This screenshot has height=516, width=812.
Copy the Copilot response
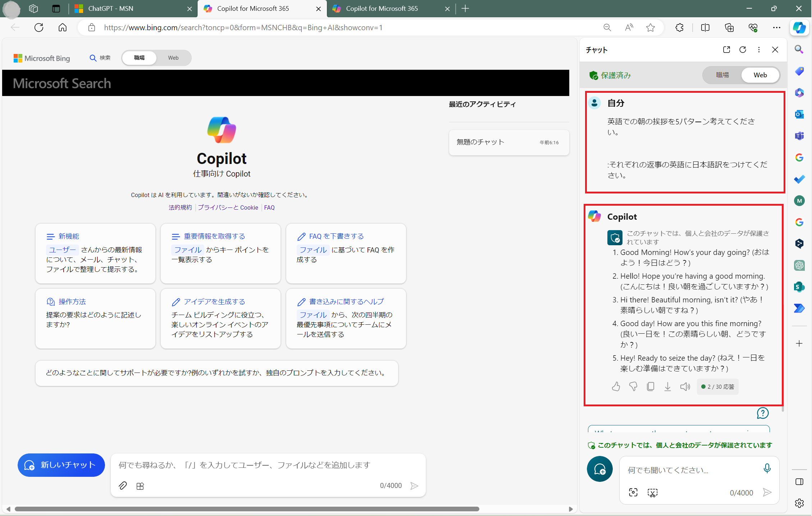click(650, 387)
